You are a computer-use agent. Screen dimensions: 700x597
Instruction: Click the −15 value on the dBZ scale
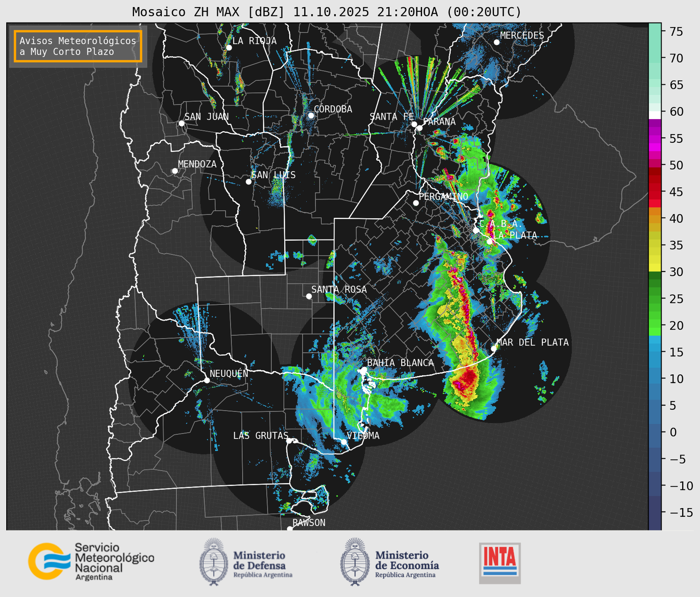[x=681, y=513]
